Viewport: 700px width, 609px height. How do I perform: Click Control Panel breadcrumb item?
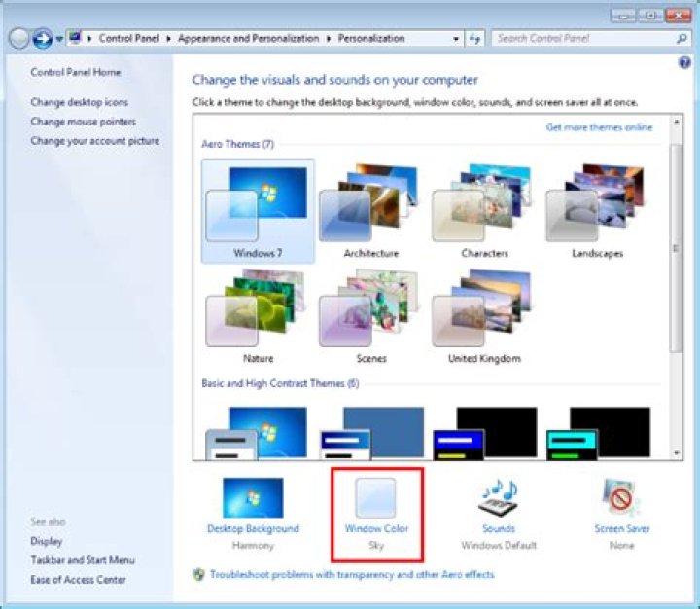click(x=129, y=39)
